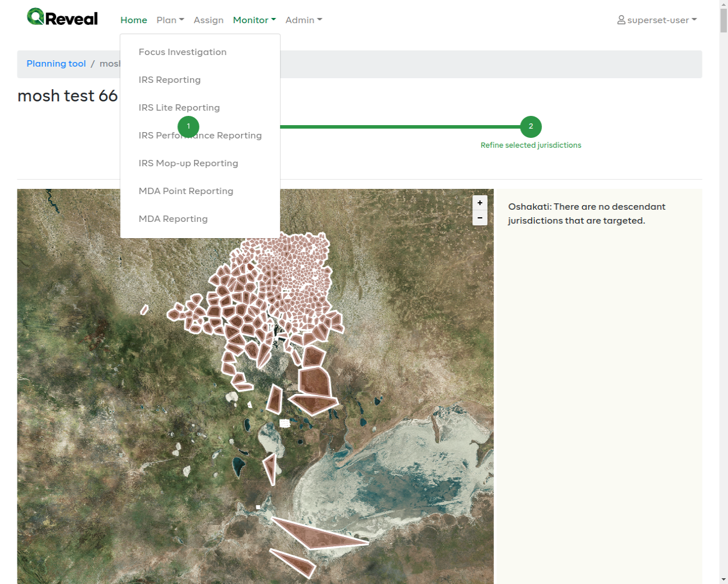The image size is (728, 584).
Task: Choose IRS Reporting option
Action: pyautogui.click(x=169, y=79)
